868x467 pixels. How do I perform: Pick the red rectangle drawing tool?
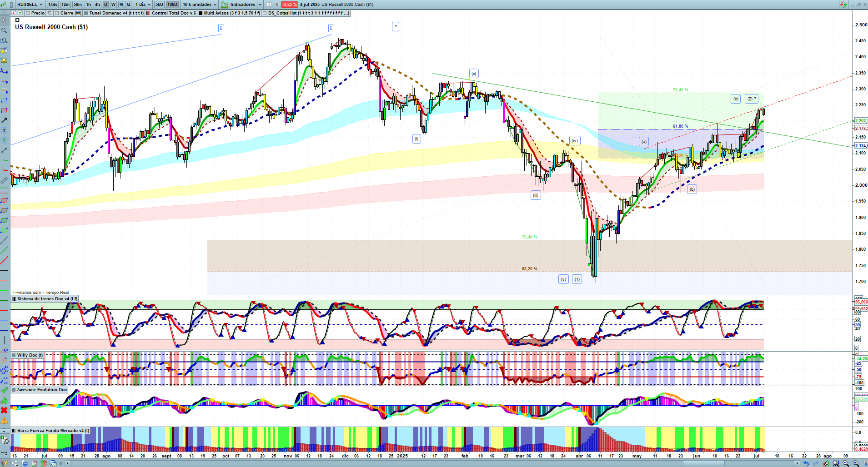point(4,110)
